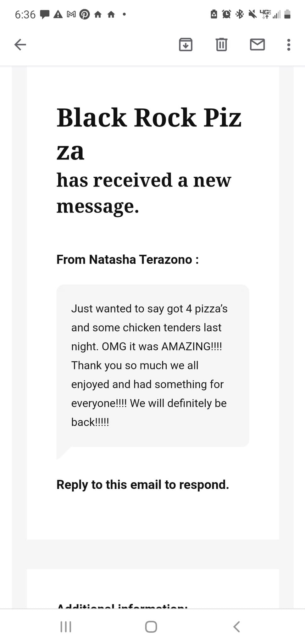The height and width of the screenshot is (644, 305).
Task: Tap the Bluetooth status icon
Action: (240, 14)
